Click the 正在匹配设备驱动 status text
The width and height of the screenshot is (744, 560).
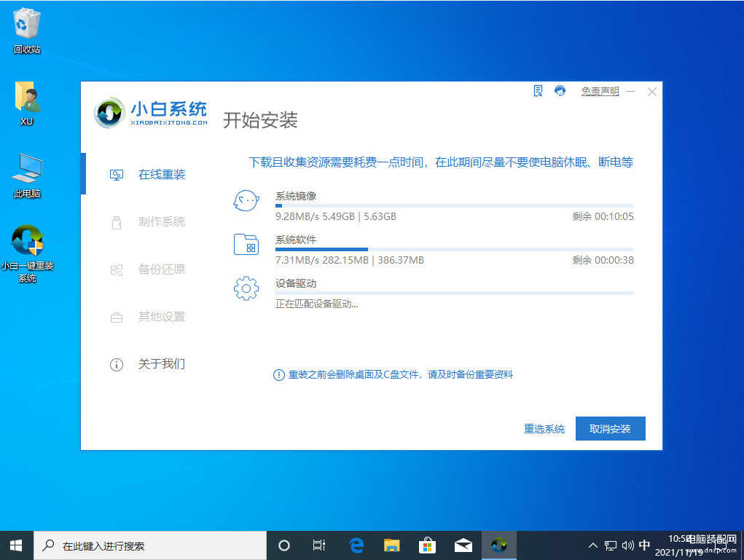click(316, 304)
